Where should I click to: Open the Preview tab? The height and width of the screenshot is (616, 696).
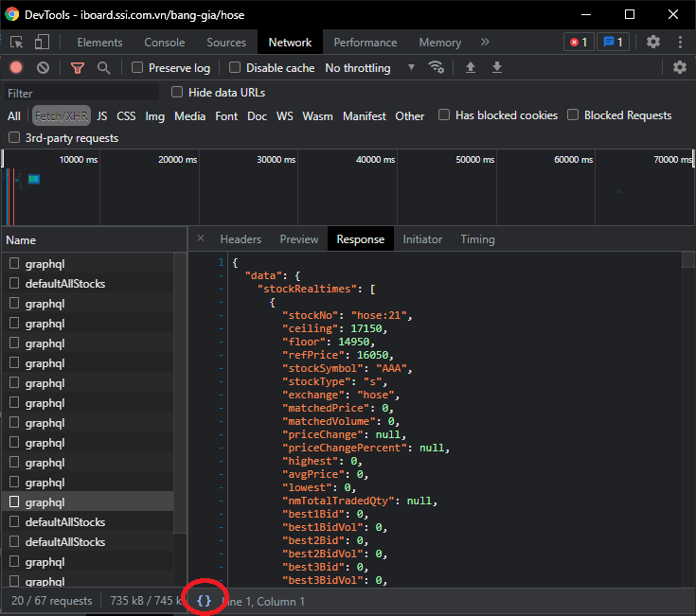298,239
